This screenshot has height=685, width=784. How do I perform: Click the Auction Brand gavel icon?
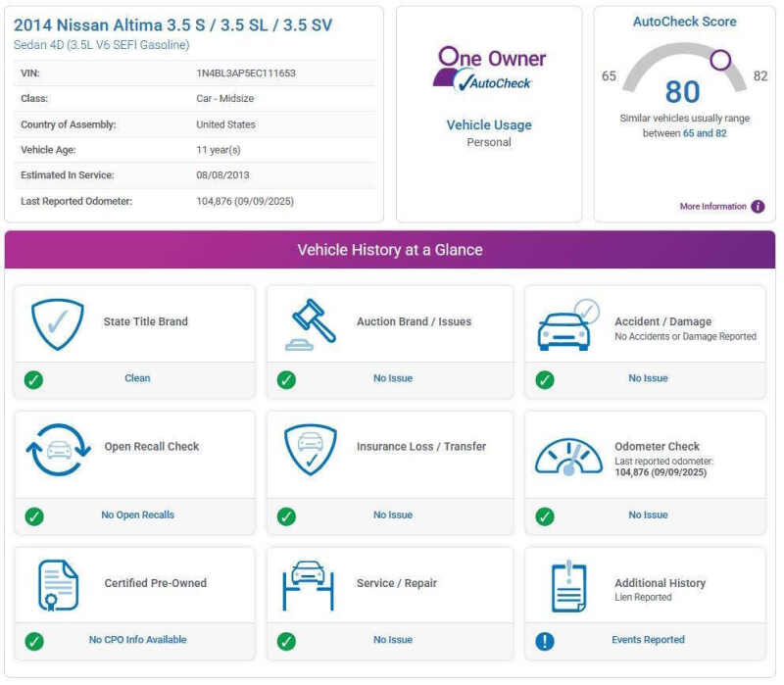311,324
